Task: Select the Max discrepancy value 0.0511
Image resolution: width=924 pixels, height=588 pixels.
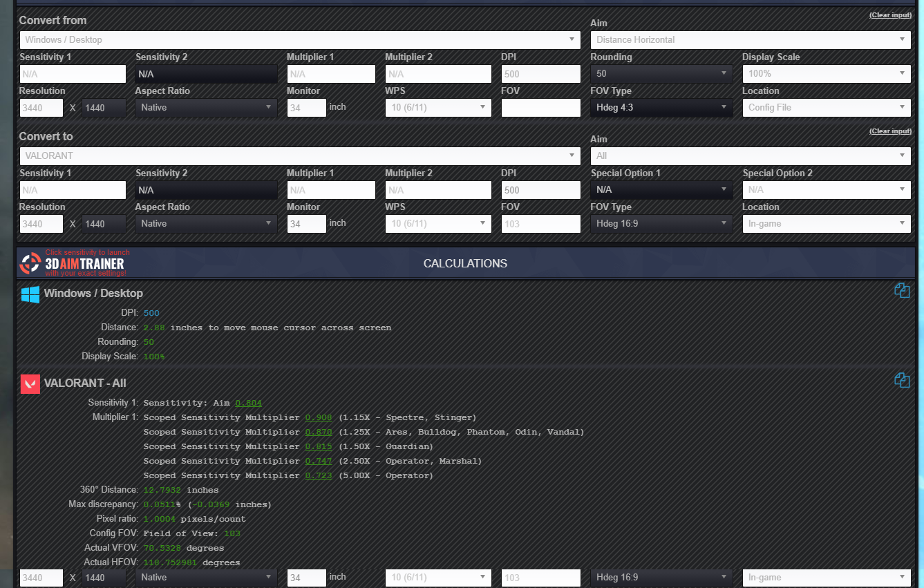Action: tap(160, 504)
